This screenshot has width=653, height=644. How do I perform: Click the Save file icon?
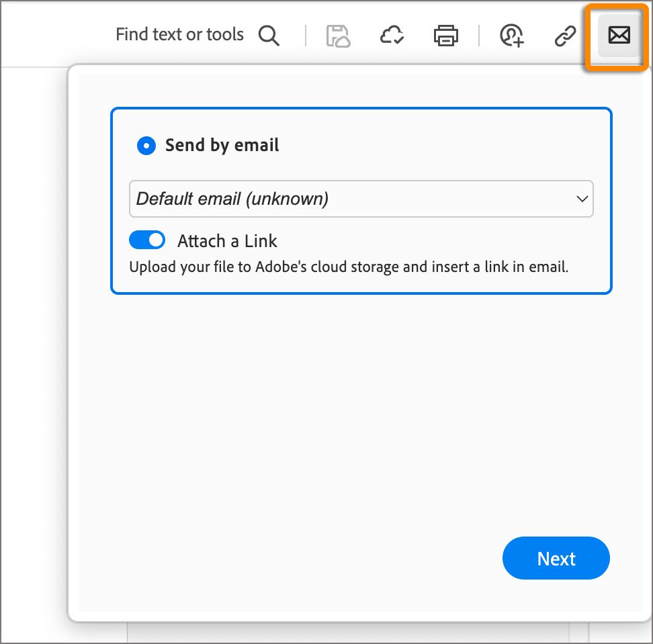pyautogui.click(x=337, y=35)
